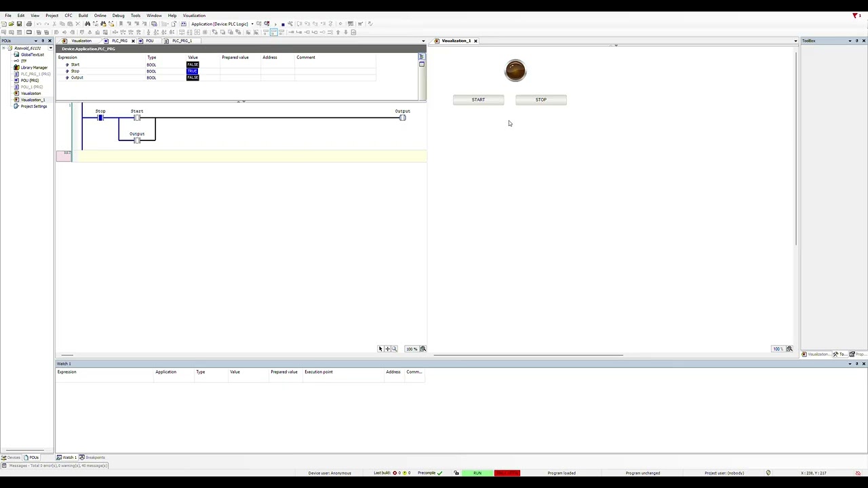
Task: Click the New project toolbar icon
Action: 4,24
